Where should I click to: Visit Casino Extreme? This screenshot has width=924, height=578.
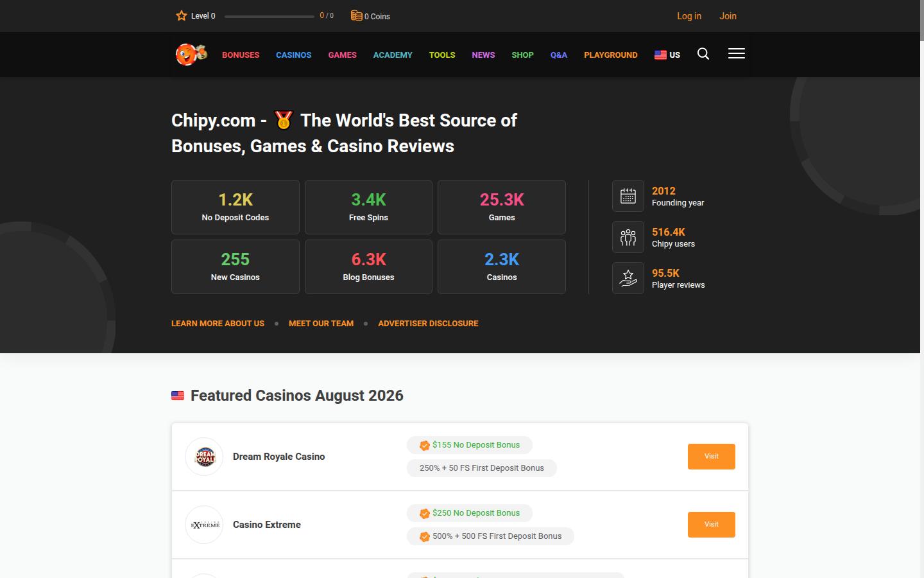click(712, 525)
